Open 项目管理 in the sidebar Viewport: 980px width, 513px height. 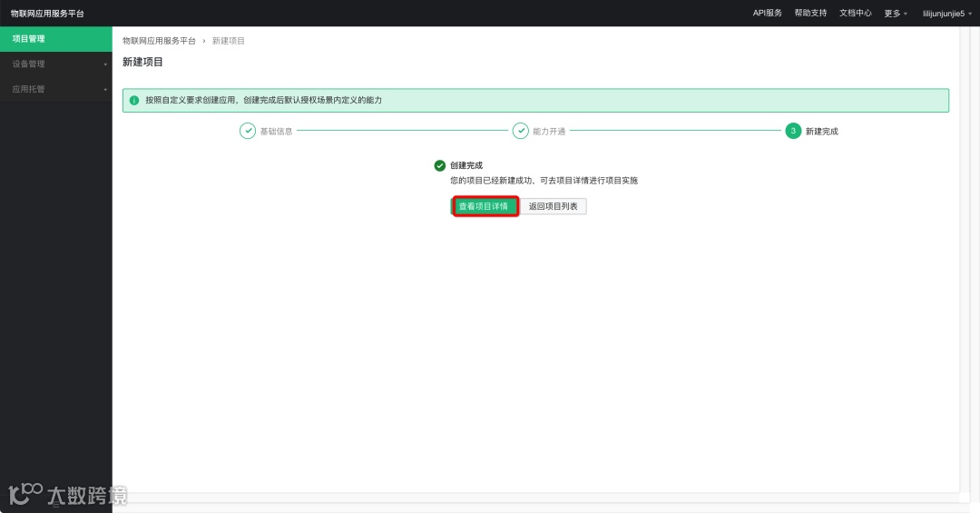[55, 39]
